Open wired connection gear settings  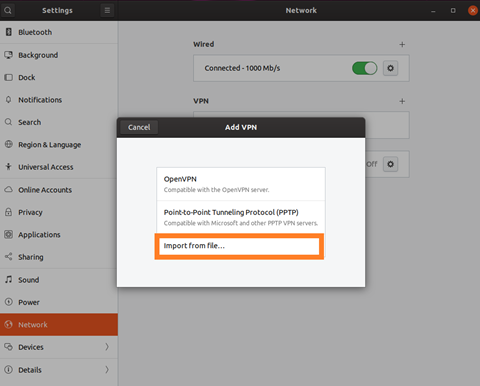point(390,68)
